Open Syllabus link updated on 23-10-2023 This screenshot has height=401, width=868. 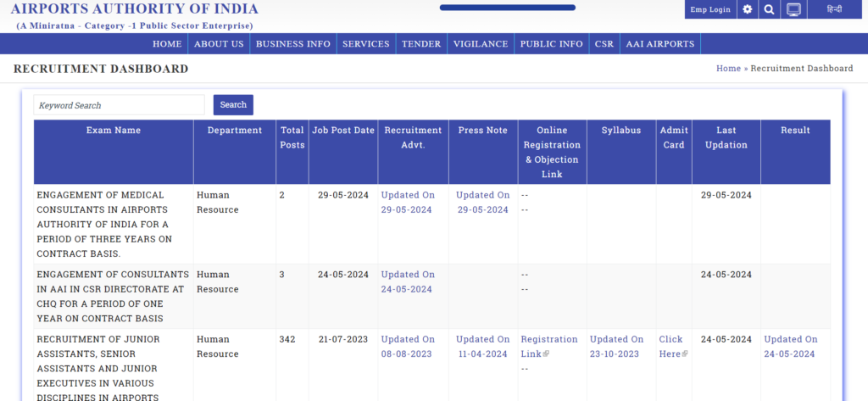(x=616, y=346)
